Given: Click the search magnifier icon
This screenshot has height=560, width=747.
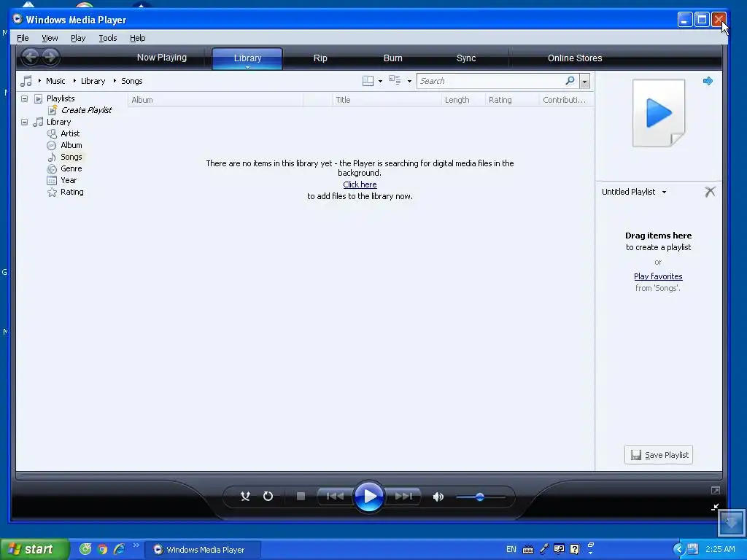Looking at the screenshot, I should (x=570, y=80).
